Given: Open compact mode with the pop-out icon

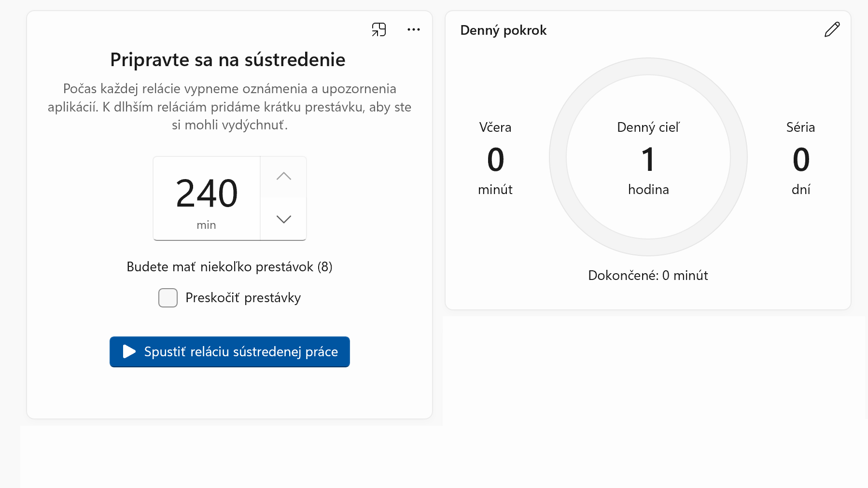Looking at the screenshot, I should [x=379, y=29].
